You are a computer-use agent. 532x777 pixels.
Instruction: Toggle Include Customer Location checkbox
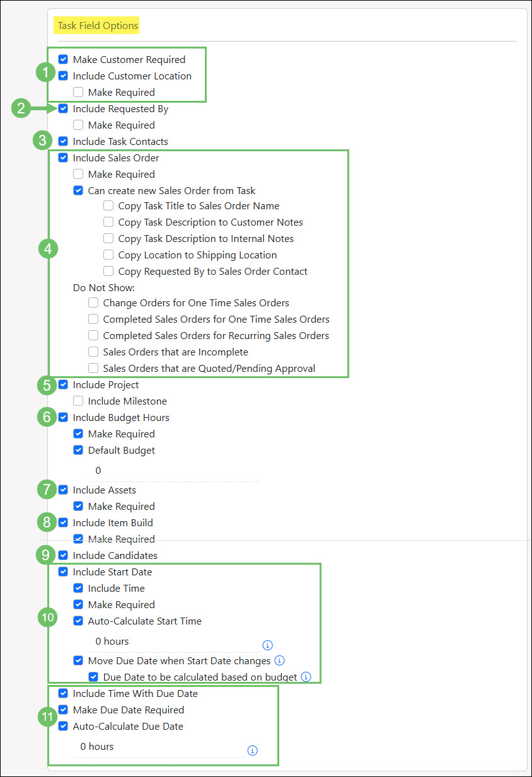click(63, 76)
